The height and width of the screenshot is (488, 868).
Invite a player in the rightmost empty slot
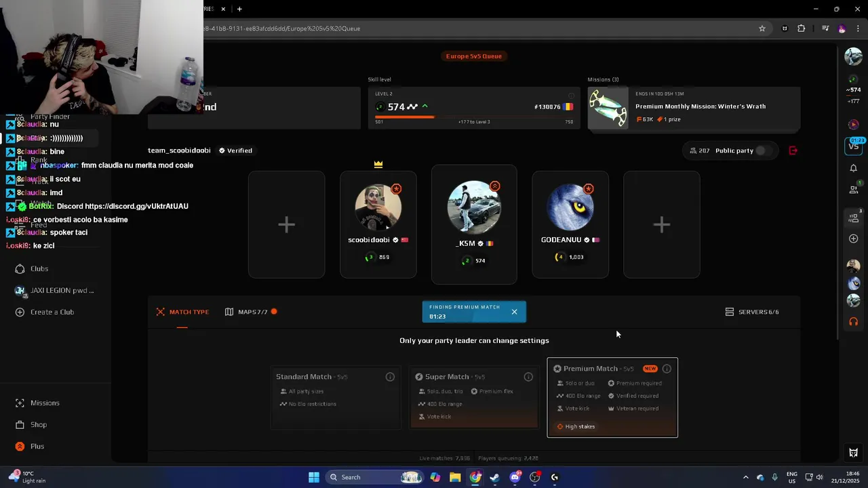pos(662,224)
